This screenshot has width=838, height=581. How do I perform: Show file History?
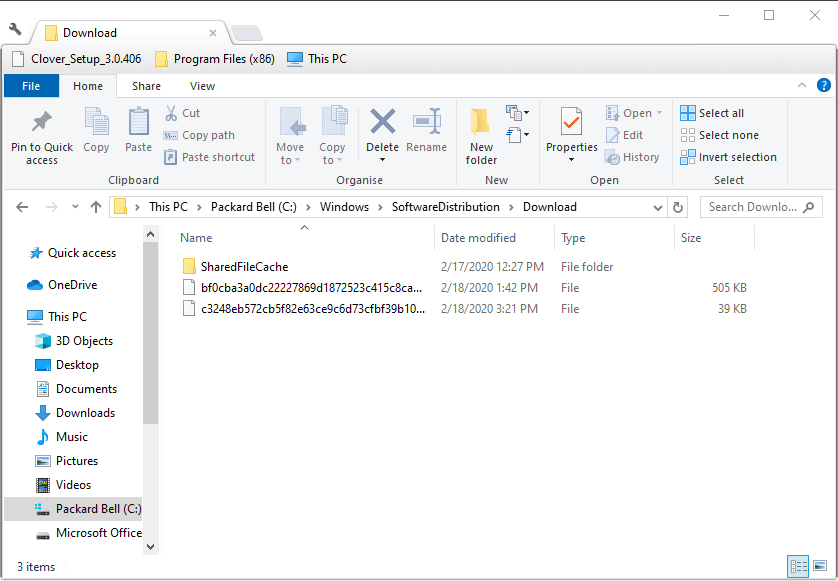tap(632, 157)
